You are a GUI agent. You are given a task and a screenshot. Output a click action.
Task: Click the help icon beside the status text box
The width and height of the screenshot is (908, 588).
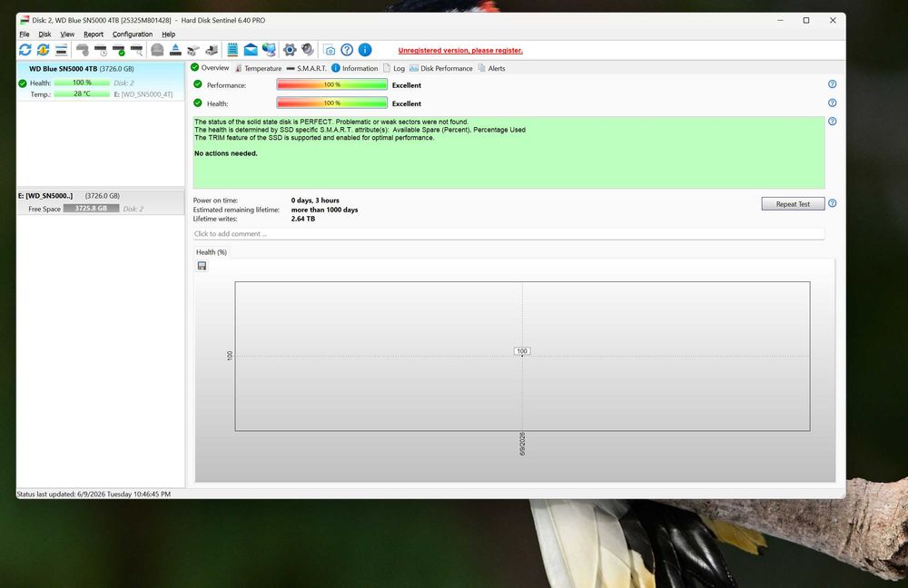[x=832, y=122]
